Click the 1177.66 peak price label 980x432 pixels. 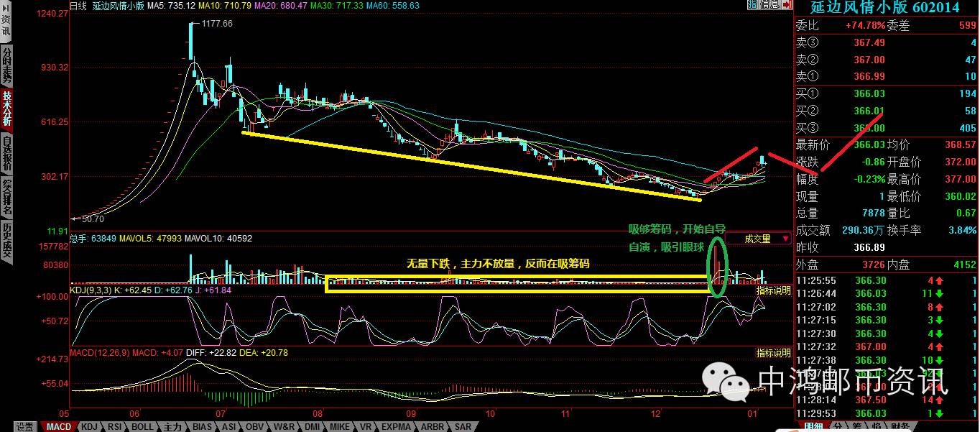pyautogui.click(x=217, y=24)
